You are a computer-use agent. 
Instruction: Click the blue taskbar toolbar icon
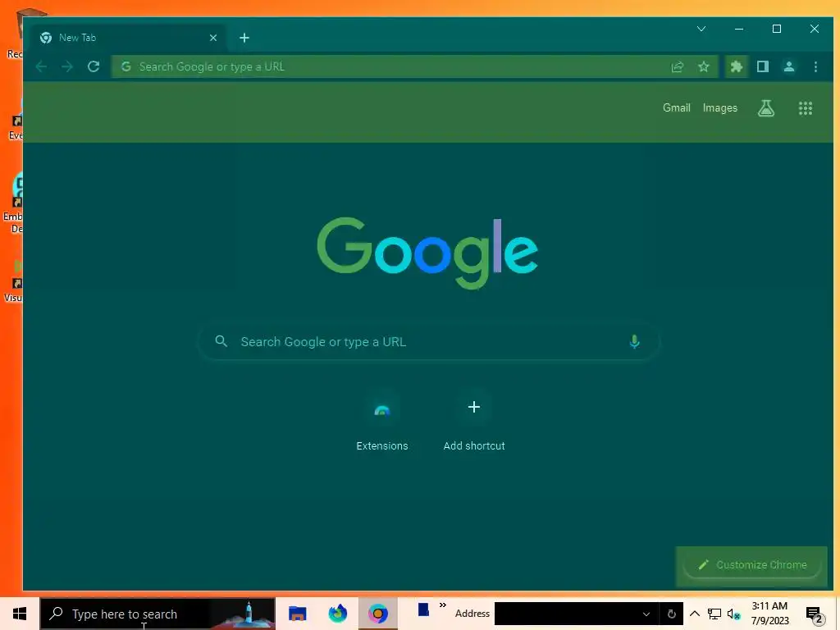point(423,610)
